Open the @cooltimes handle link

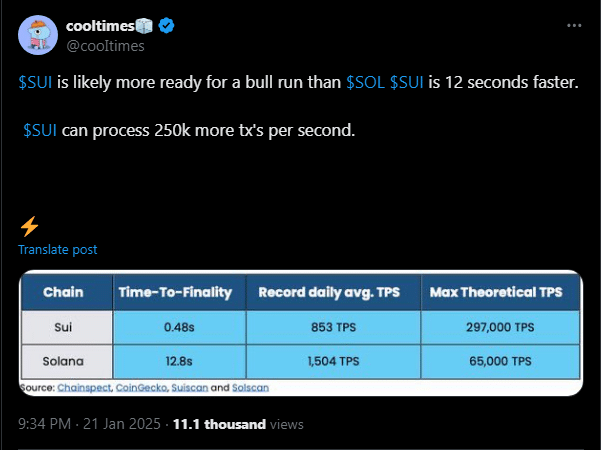(x=105, y=46)
